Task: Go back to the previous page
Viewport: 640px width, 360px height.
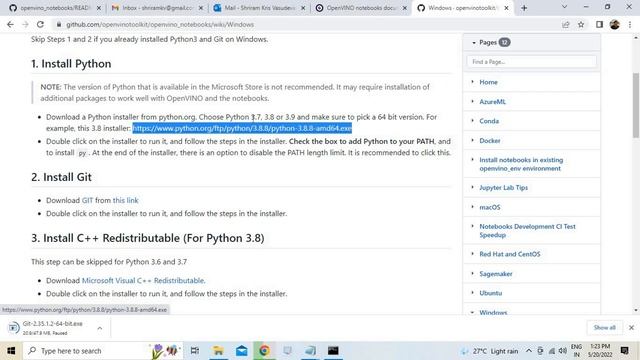Action: 10,24
